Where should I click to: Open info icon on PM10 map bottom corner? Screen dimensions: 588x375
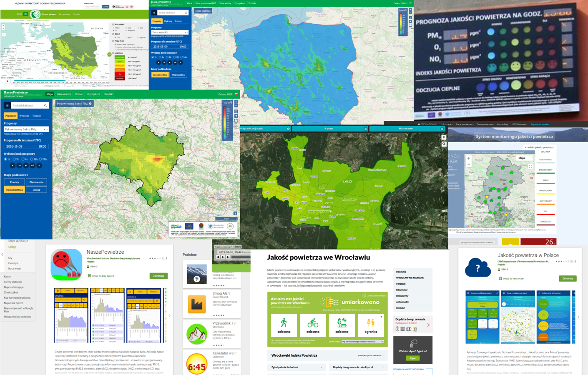tap(235, 213)
